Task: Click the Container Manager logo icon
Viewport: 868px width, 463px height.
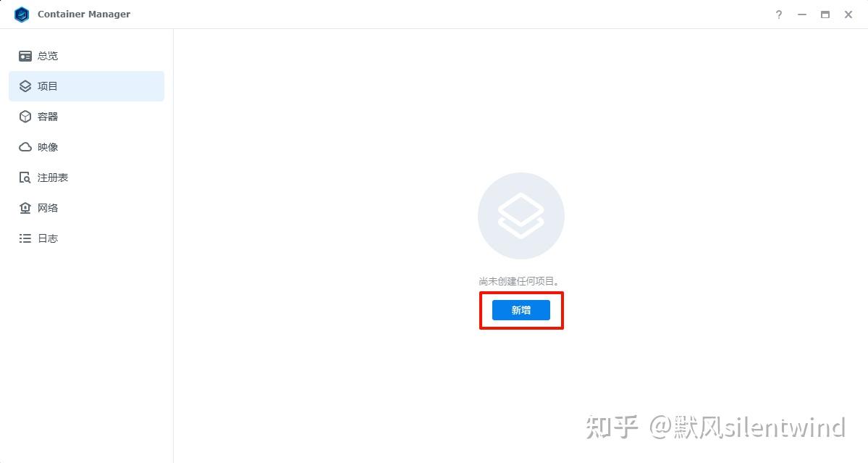Action: pos(22,14)
